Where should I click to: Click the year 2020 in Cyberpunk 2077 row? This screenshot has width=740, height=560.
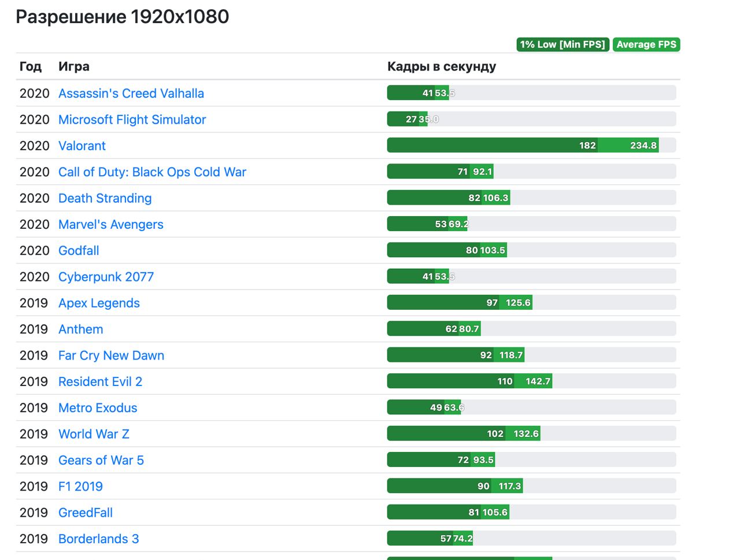pyautogui.click(x=35, y=277)
